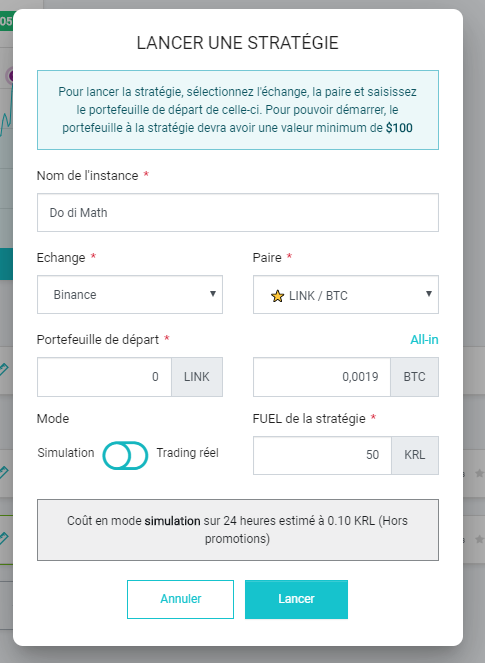Expand the LINK / BTC pair dropdown
The image size is (485, 663).
click(345, 295)
